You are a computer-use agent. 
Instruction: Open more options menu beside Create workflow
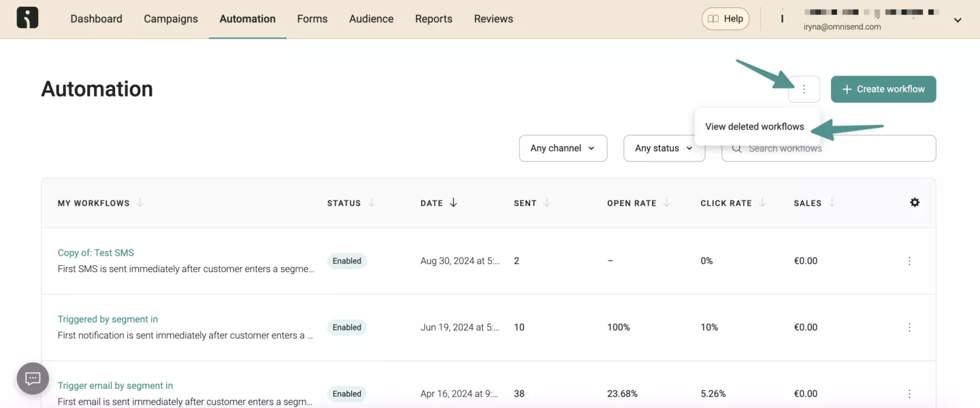[x=804, y=89]
